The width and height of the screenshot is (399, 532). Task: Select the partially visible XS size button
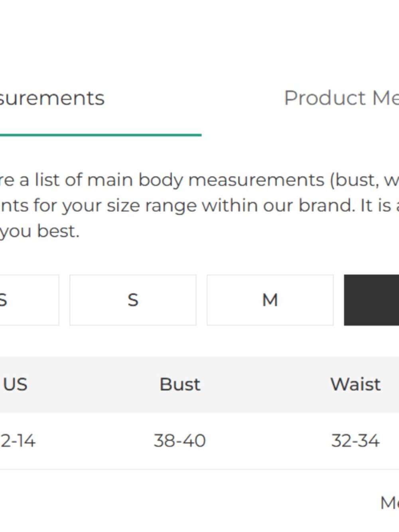29,300
